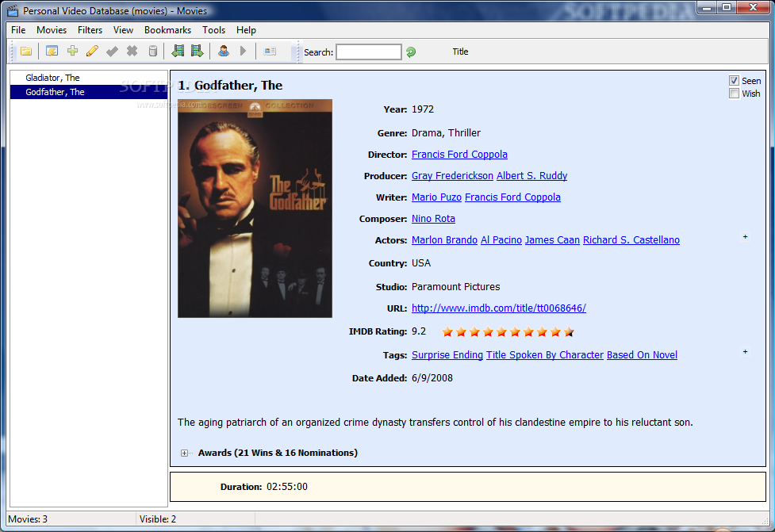Screen dimensions: 775x532
Task: Click the Richard S. Castellano link
Action: pos(631,240)
